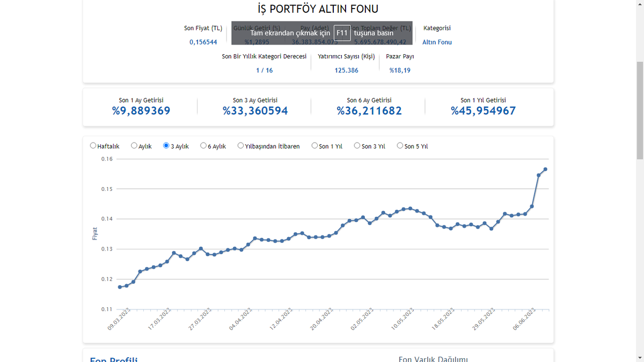Viewport: 644px width, 362px height.
Task: Click the Kategorisi label
Action: pos(437,28)
